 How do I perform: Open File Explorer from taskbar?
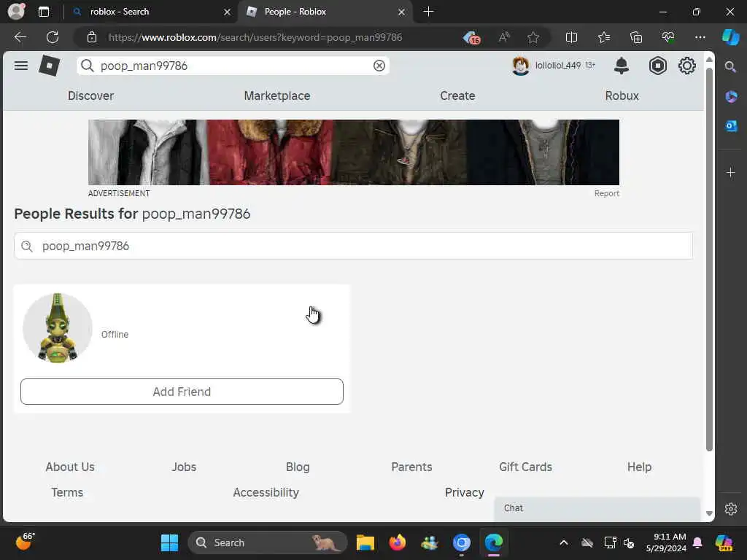click(x=365, y=542)
